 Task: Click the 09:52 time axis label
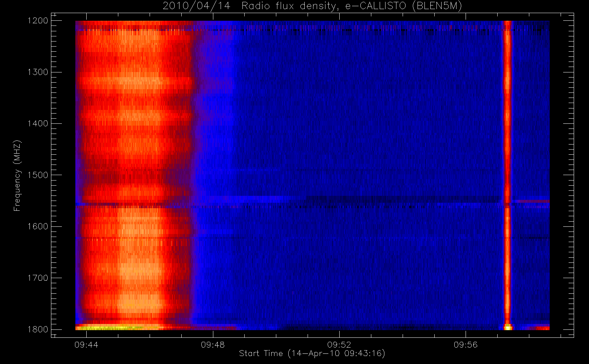pyautogui.click(x=339, y=345)
